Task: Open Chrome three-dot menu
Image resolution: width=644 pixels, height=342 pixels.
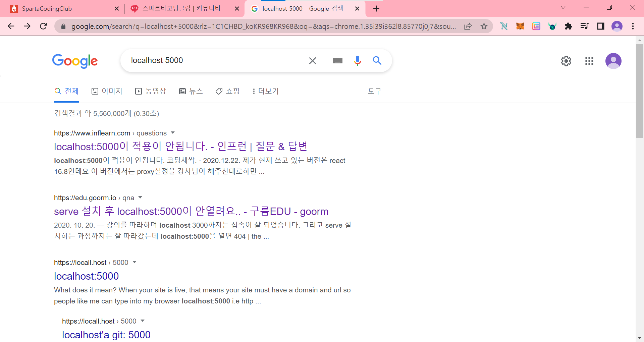Action: tap(633, 26)
